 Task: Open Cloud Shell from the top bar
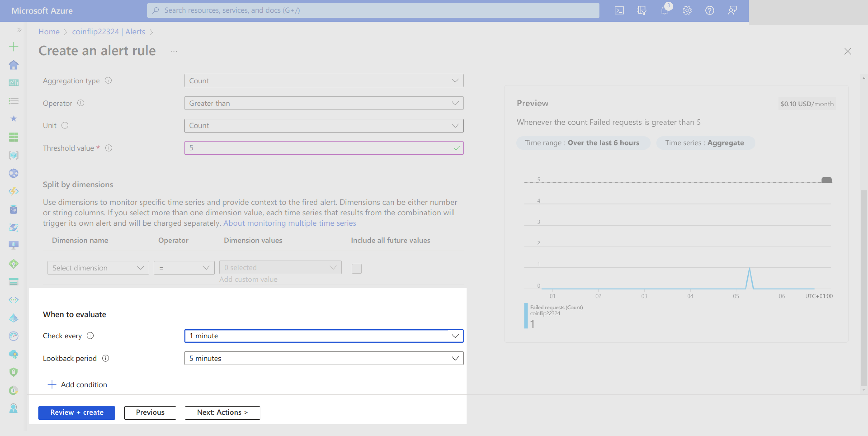click(x=619, y=10)
